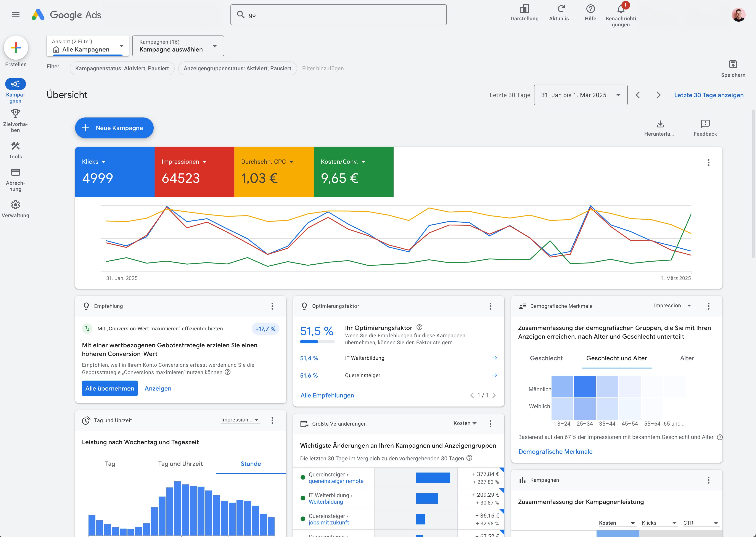Open the hamburger main menu

click(x=16, y=14)
